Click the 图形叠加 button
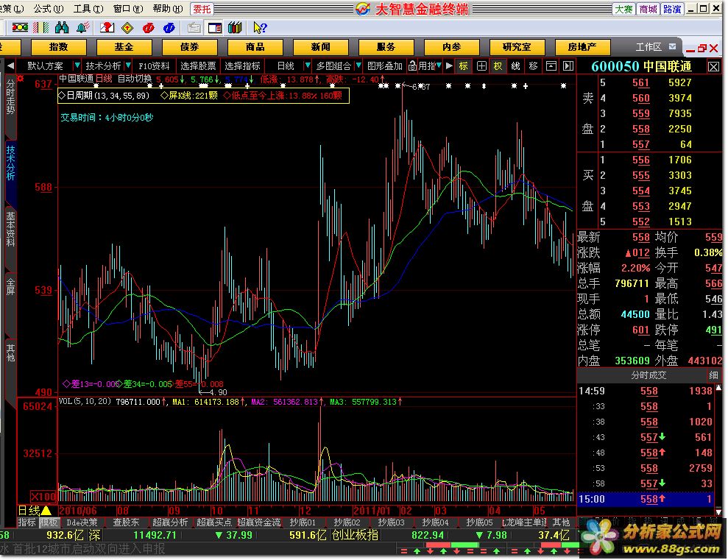The height and width of the screenshot is (560, 728). (x=385, y=66)
